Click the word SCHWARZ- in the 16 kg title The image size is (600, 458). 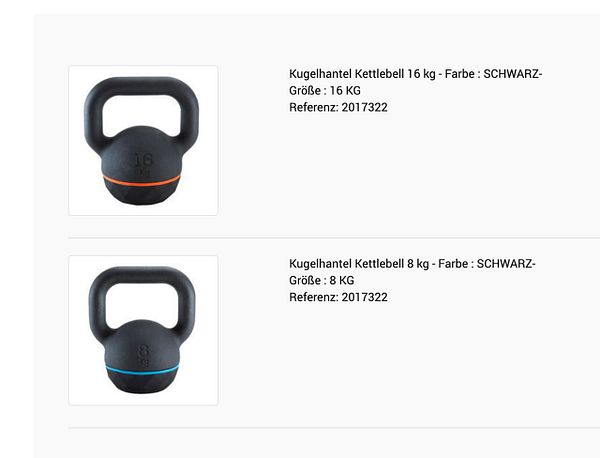[513, 73]
